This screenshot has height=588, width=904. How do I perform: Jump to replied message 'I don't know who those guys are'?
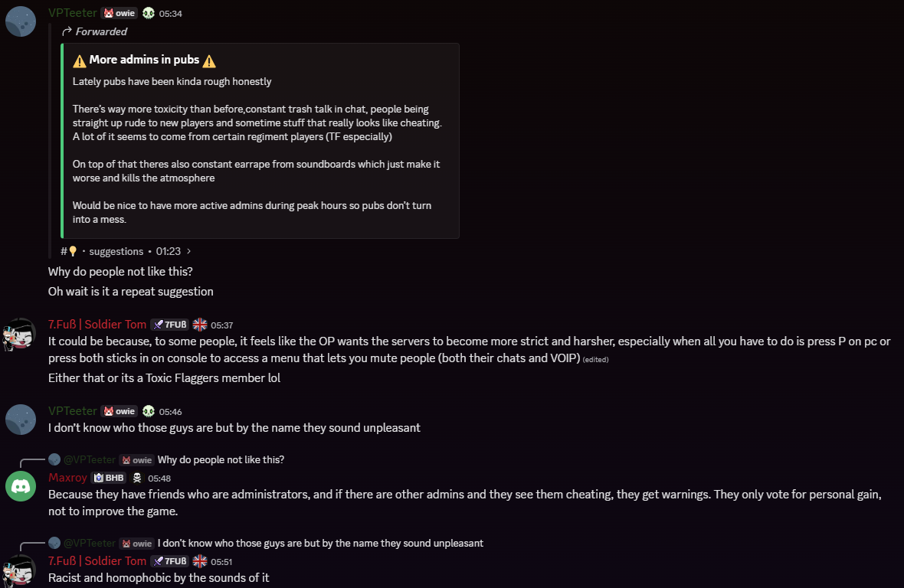[320, 543]
